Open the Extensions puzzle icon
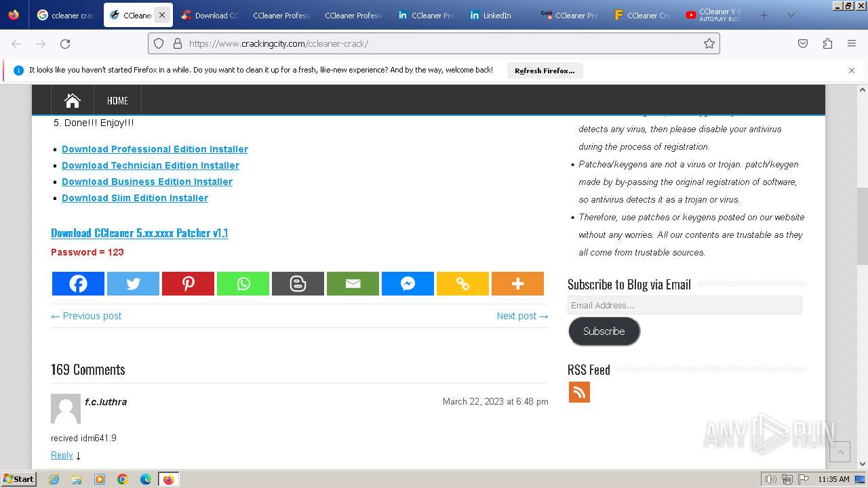The image size is (868, 488). click(827, 43)
